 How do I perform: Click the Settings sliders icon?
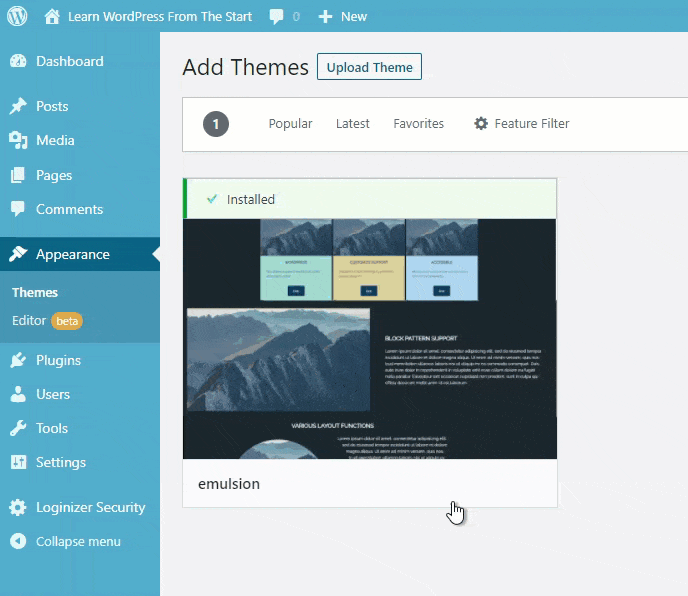click(x=18, y=462)
